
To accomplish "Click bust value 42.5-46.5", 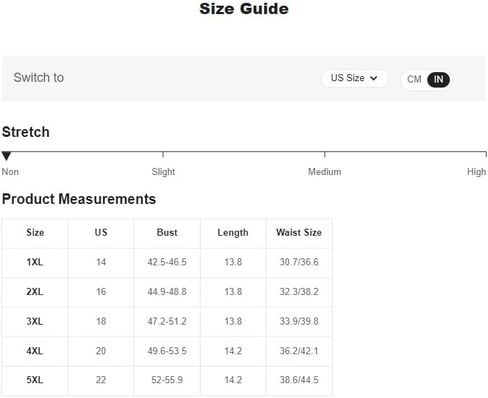I will click(x=167, y=262).
